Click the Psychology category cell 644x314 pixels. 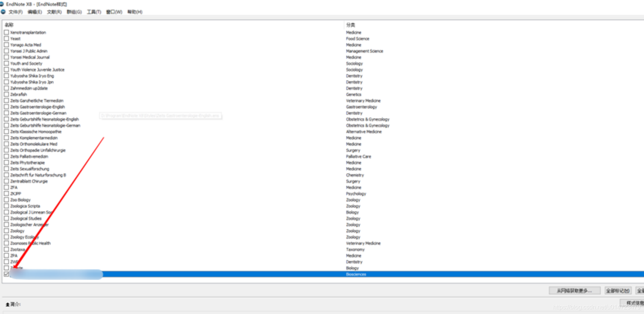coord(356,193)
